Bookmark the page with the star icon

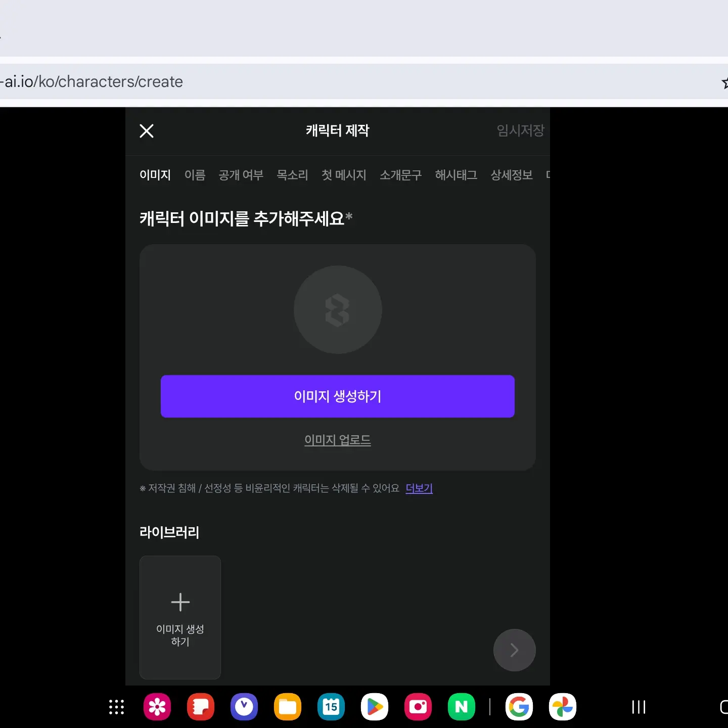(x=725, y=82)
